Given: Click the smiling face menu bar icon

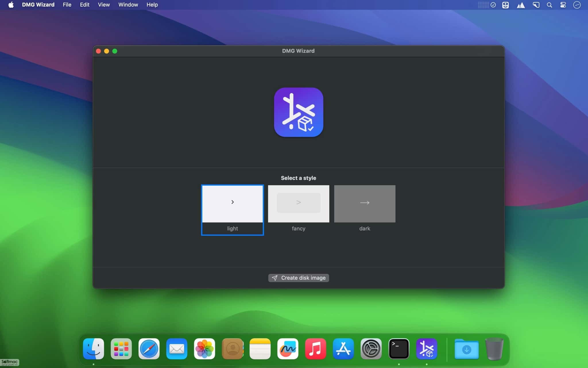Looking at the screenshot, I should 506,5.
